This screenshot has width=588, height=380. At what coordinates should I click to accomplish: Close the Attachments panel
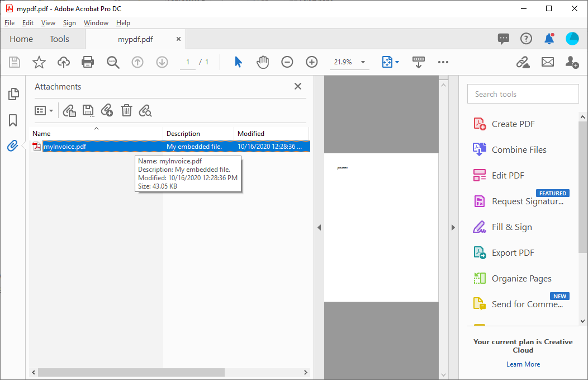pyautogui.click(x=298, y=86)
